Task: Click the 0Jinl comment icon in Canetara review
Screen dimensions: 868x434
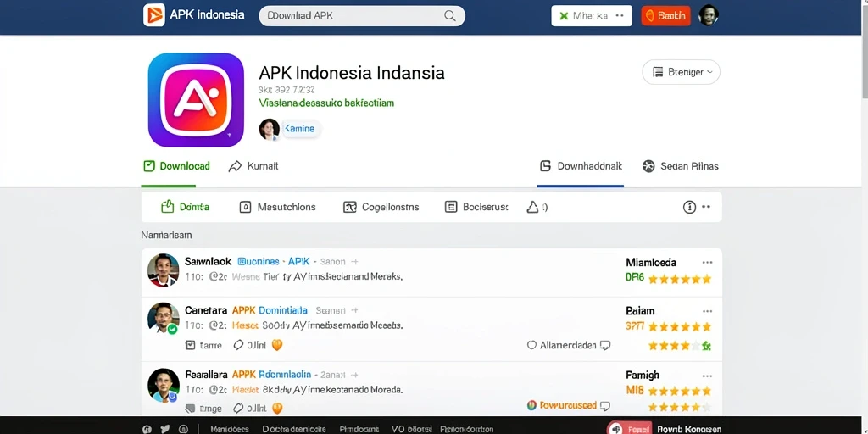Action: click(238, 346)
